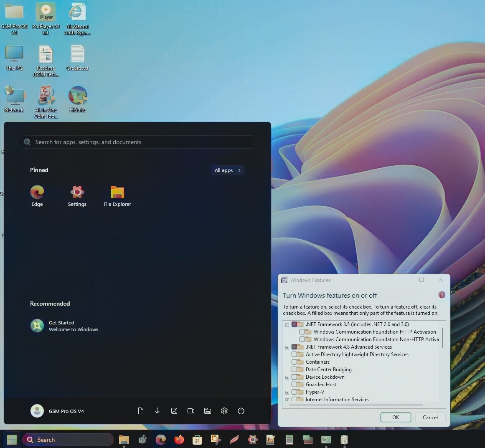Viewport: 485px width, 448px height.
Task: Open Notepad on taskbar
Action: [289, 439]
